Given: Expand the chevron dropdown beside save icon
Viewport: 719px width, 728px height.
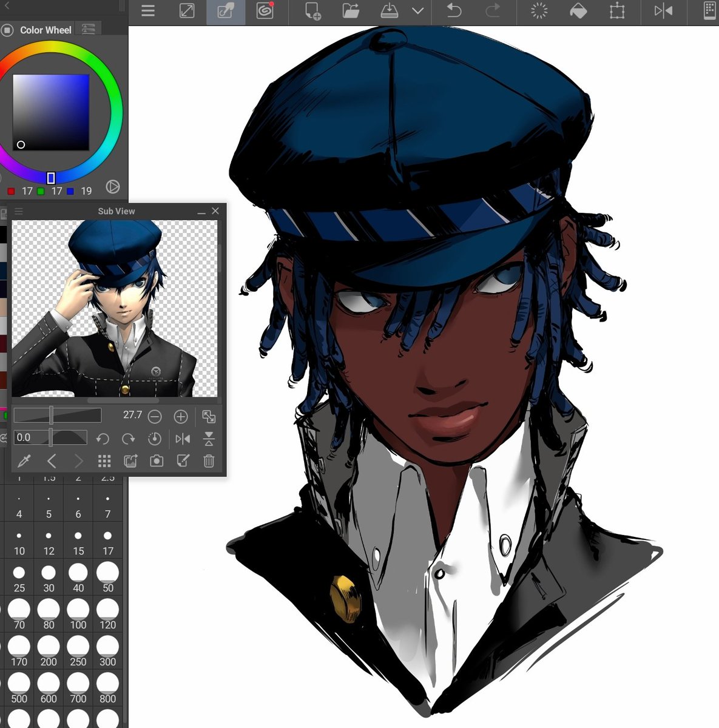Looking at the screenshot, I should 417,11.
